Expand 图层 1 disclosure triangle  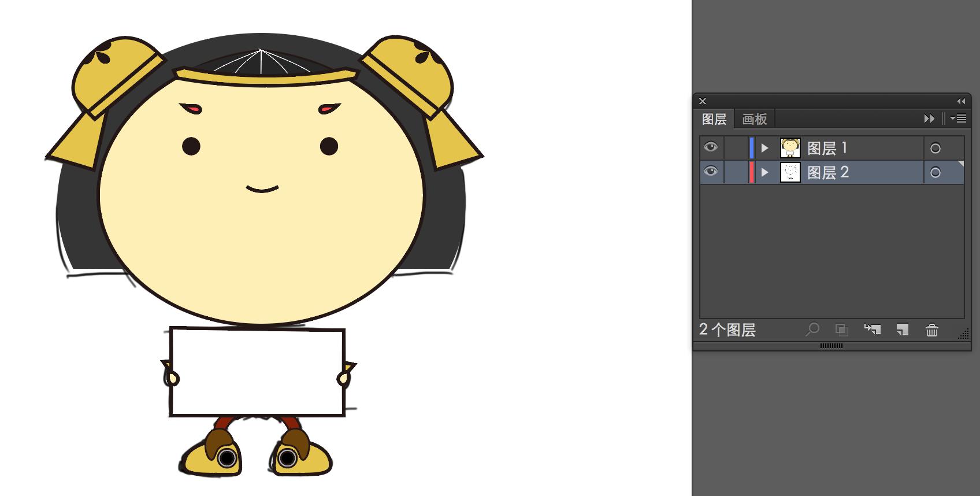click(x=764, y=148)
